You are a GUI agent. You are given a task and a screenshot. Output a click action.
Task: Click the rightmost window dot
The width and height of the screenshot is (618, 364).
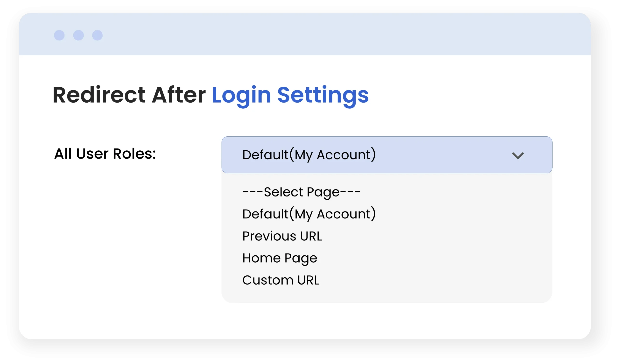pos(97,35)
